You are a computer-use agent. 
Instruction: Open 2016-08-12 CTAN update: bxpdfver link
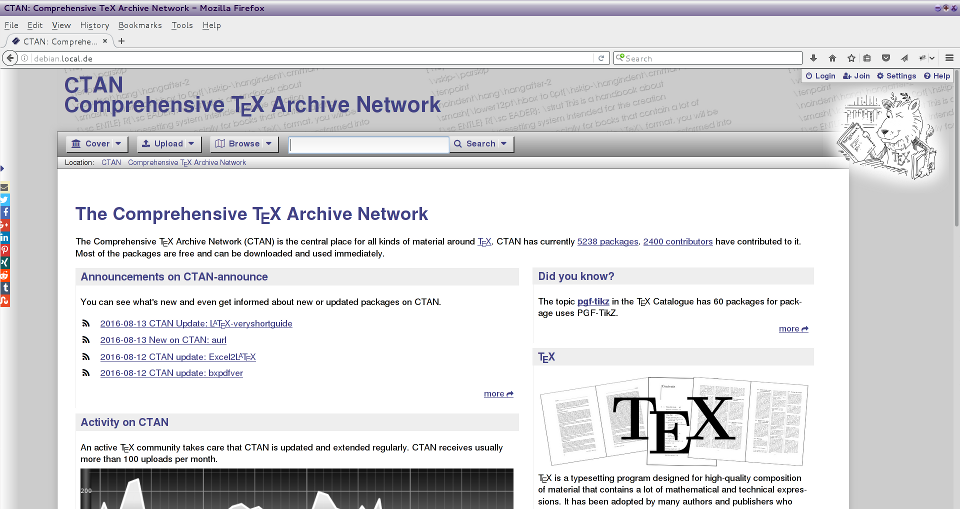(x=171, y=373)
